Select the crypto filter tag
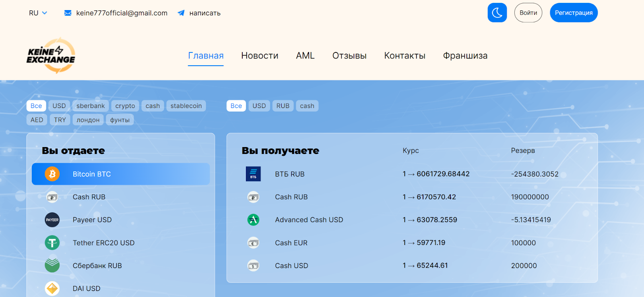 point(125,106)
